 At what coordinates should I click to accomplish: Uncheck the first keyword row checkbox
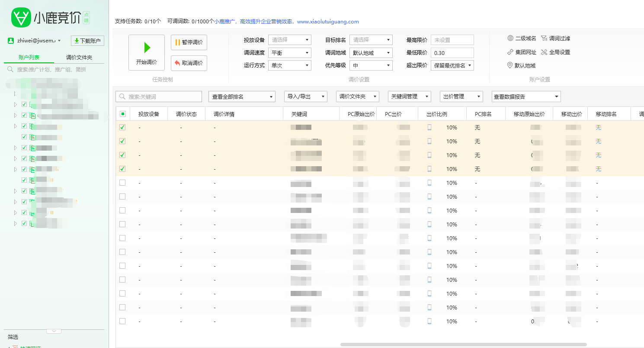pyautogui.click(x=122, y=127)
